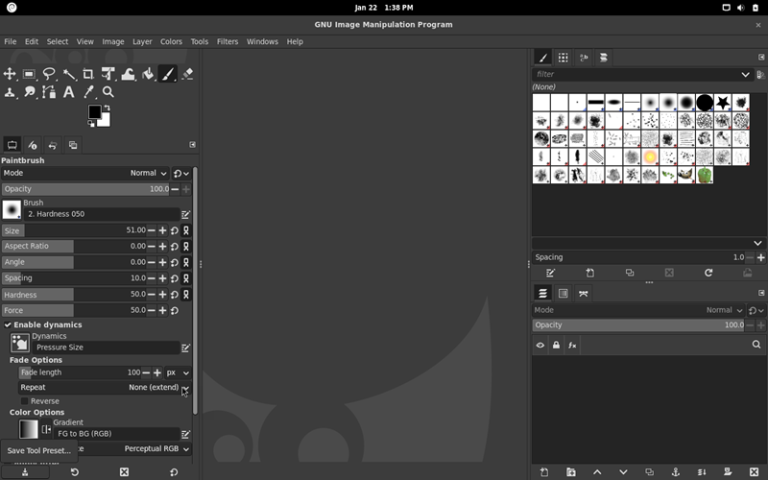Viewport: 768px width, 480px height.
Task: Select the Crop tool
Action: 88,74
